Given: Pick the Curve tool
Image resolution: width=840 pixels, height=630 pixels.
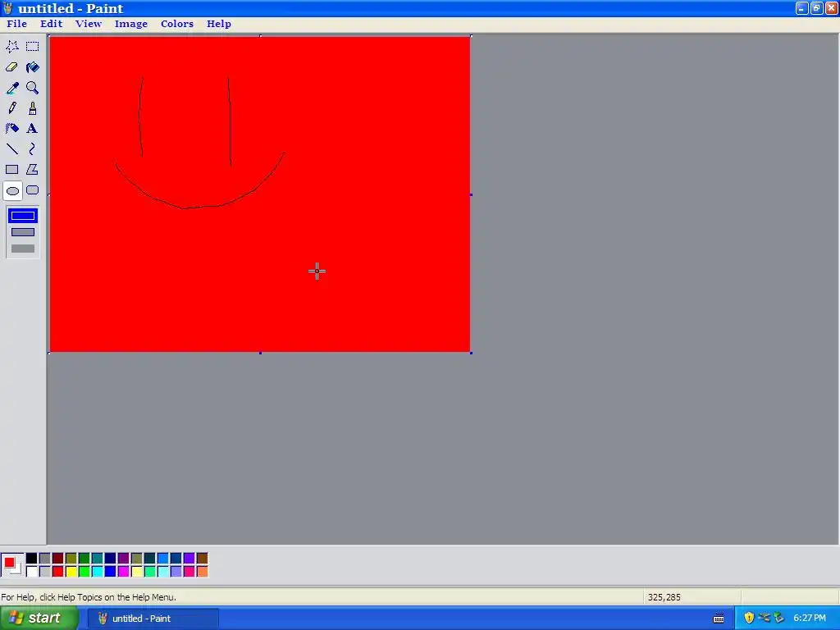Looking at the screenshot, I should pos(33,149).
